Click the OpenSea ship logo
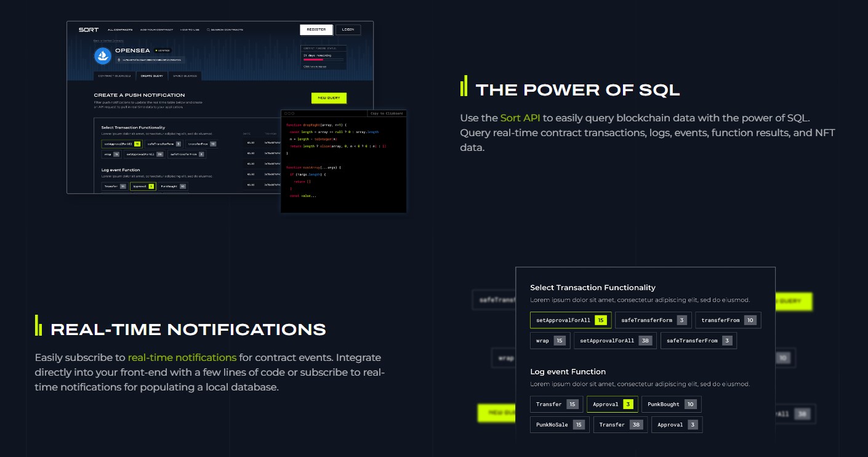The width and height of the screenshot is (868, 457). point(102,55)
